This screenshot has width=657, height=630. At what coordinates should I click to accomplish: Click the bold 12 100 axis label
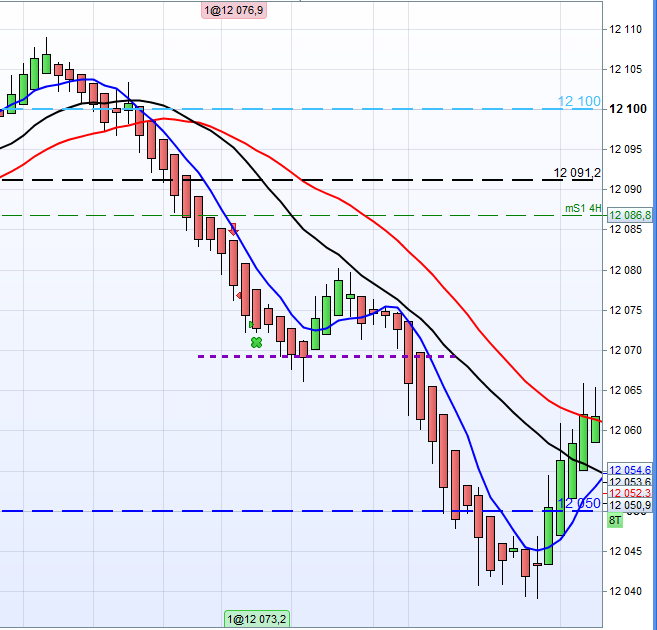click(x=628, y=109)
